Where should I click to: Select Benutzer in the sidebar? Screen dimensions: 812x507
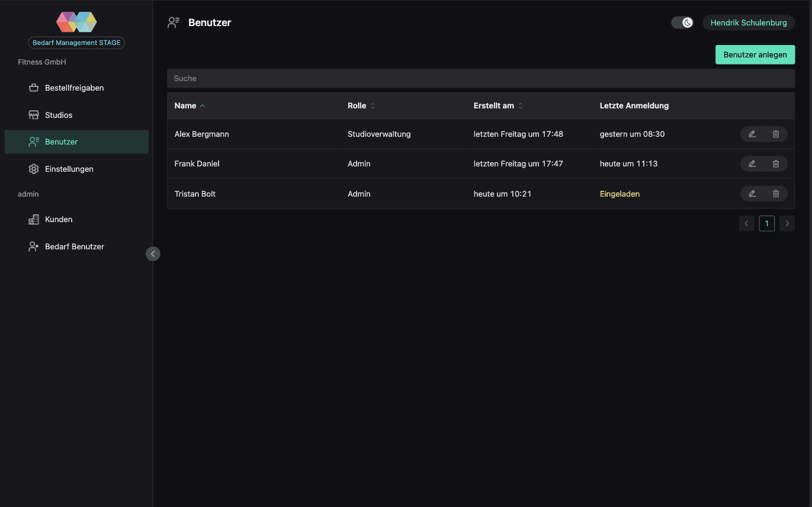[x=76, y=142]
